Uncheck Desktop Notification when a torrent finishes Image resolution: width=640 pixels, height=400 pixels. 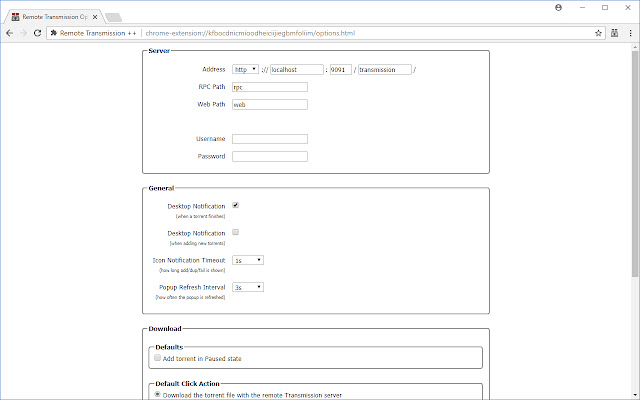(x=236, y=205)
